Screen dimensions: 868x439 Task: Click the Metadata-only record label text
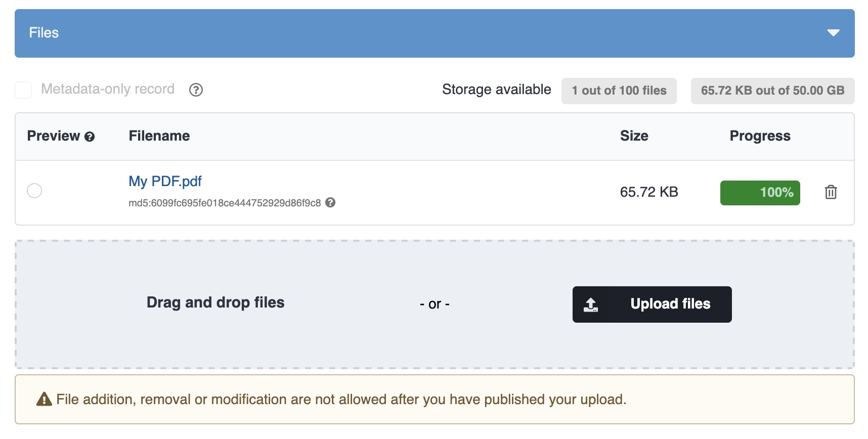[108, 90]
